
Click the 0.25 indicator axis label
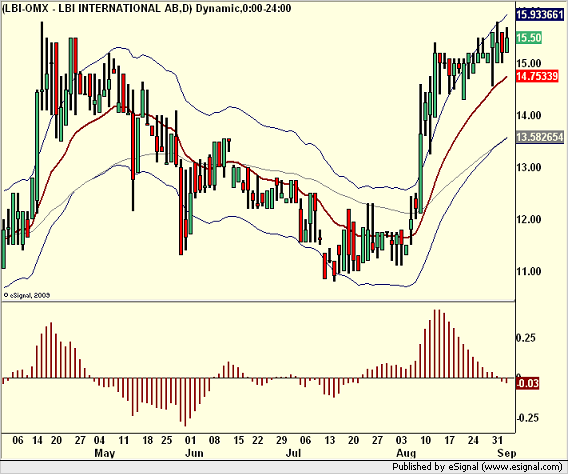[525, 338]
